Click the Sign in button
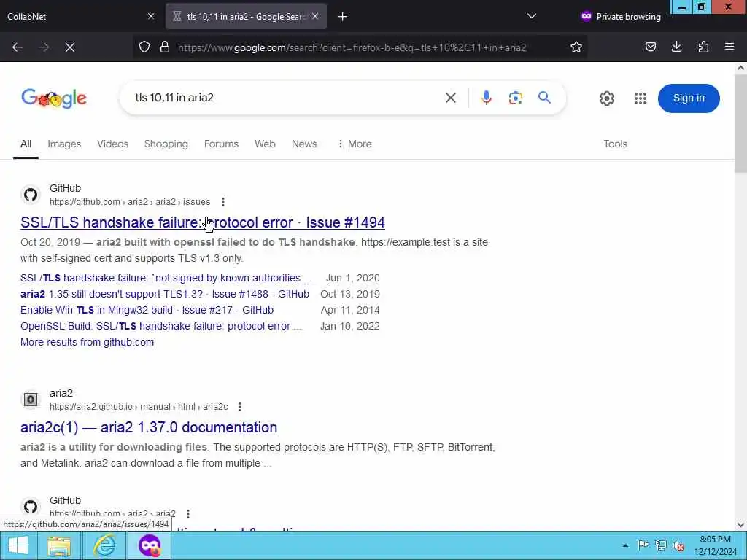 point(689,98)
